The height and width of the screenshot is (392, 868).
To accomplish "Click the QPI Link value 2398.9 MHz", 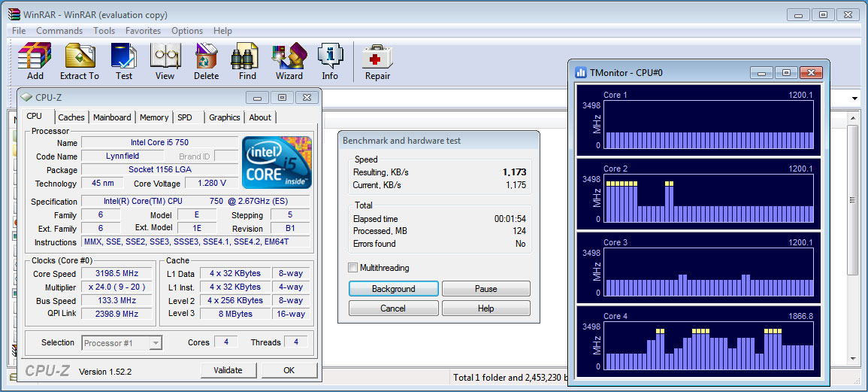I will tap(116, 314).
